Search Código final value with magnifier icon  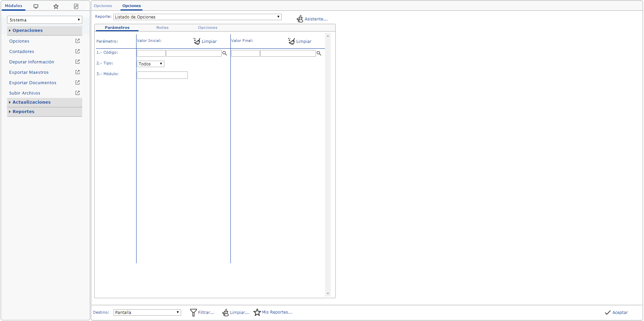click(x=319, y=53)
